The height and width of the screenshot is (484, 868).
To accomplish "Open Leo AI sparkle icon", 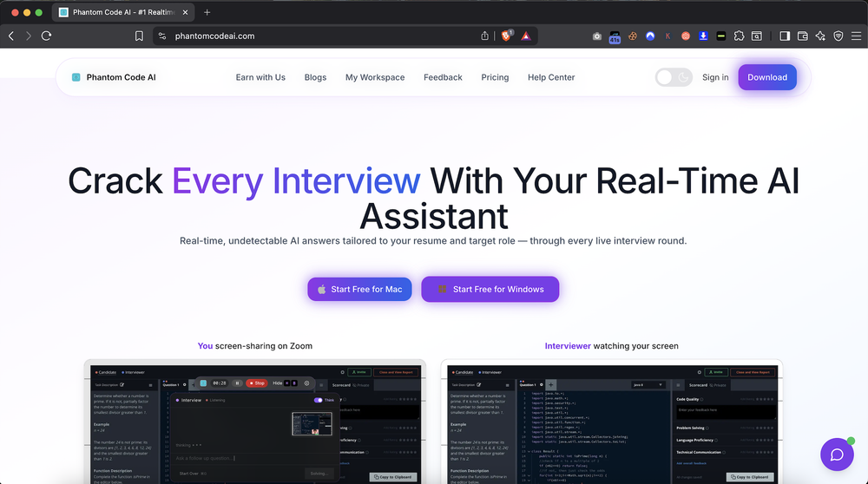I will [x=820, y=36].
